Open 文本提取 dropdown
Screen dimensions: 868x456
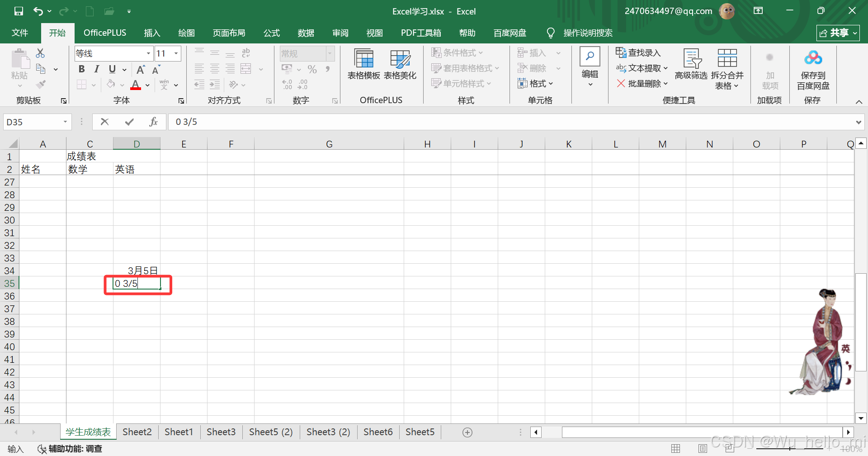point(642,68)
